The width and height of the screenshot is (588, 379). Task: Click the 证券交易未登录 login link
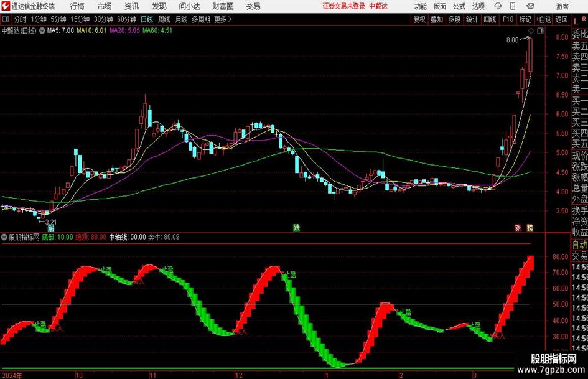coord(344,6)
